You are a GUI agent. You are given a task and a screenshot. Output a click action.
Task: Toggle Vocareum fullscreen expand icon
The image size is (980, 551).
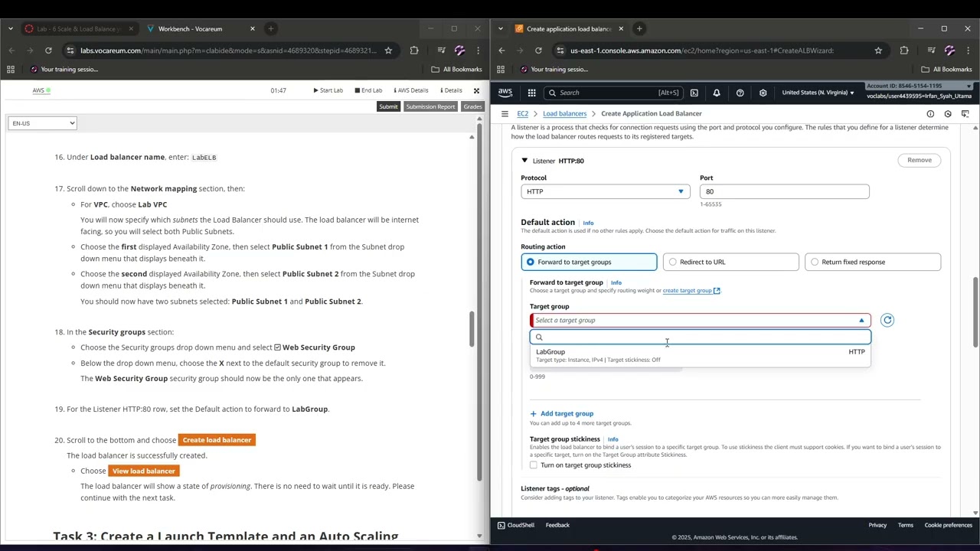[x=476, y=90]
